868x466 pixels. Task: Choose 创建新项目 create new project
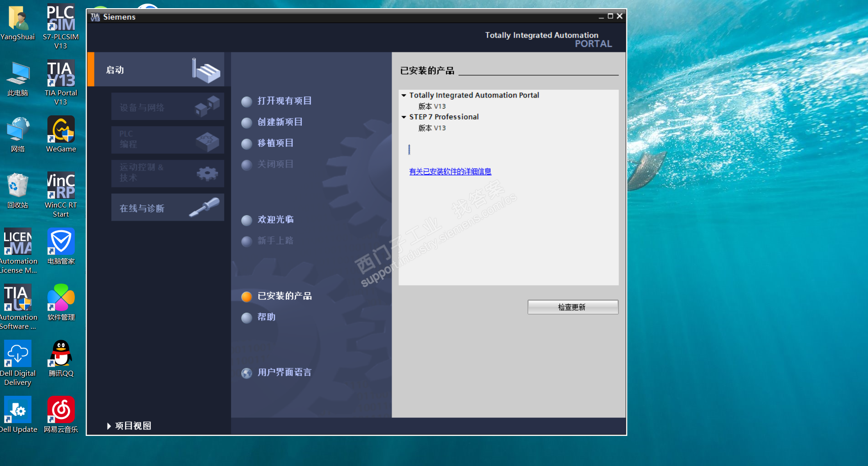(x=272, y=122)
